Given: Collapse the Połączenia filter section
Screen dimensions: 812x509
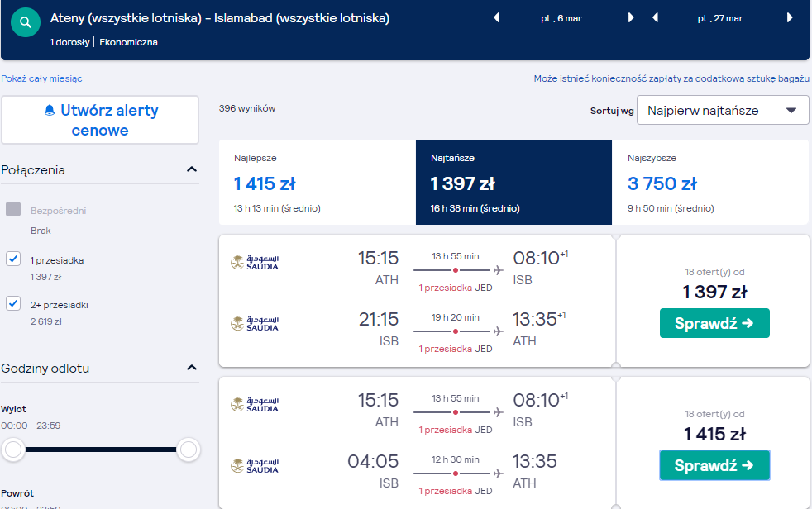Looking at the screenshot, I should tap(192, 169).
